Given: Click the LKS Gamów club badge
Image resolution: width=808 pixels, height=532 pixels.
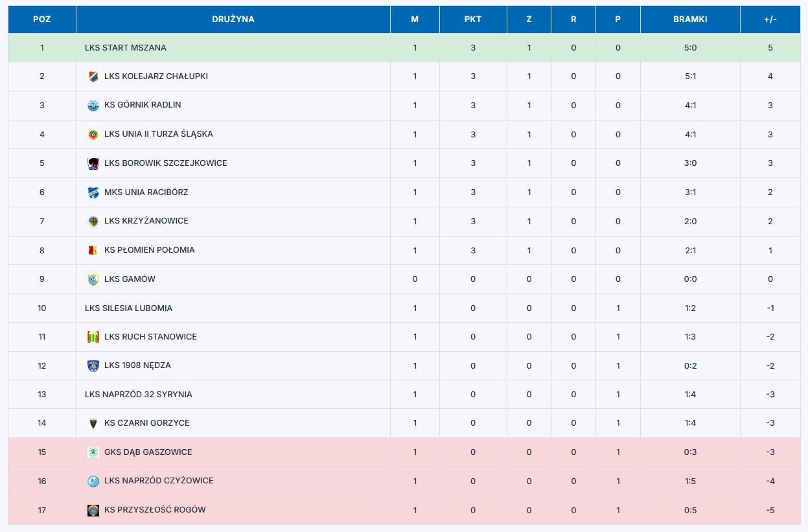Looking at the screenshot, I should pyautogui.click(x=93, y=279).
